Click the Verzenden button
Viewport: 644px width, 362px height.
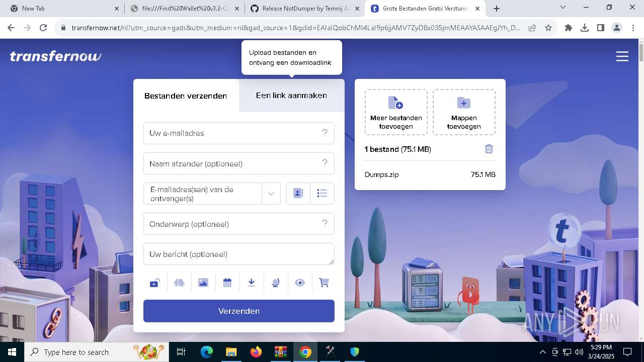(x=239, y=311)
